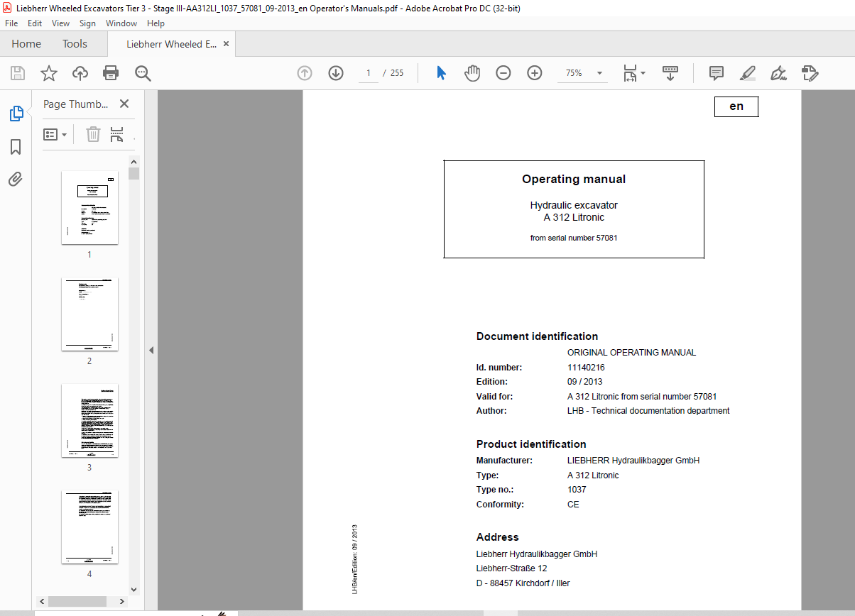Image resolution: width=855 pixels, height=616 pixels.
Task: Select page 4 thumbnail
Action: (x=89, y=527)
